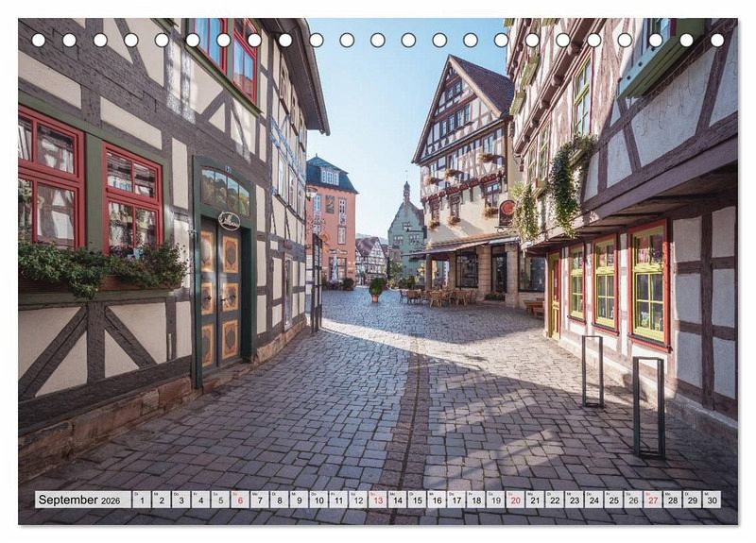
Task: Click the first spiral binding hole on left
Action: pos(39,40)
